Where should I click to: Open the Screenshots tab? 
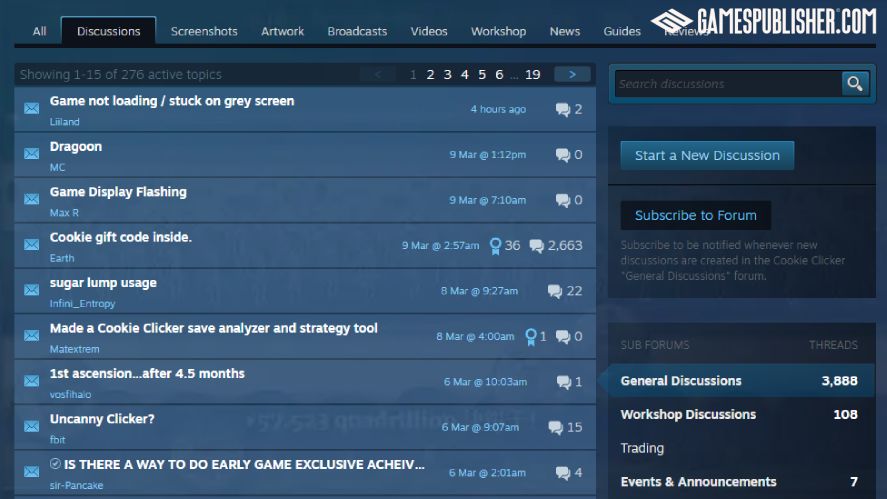pos(204,31)
